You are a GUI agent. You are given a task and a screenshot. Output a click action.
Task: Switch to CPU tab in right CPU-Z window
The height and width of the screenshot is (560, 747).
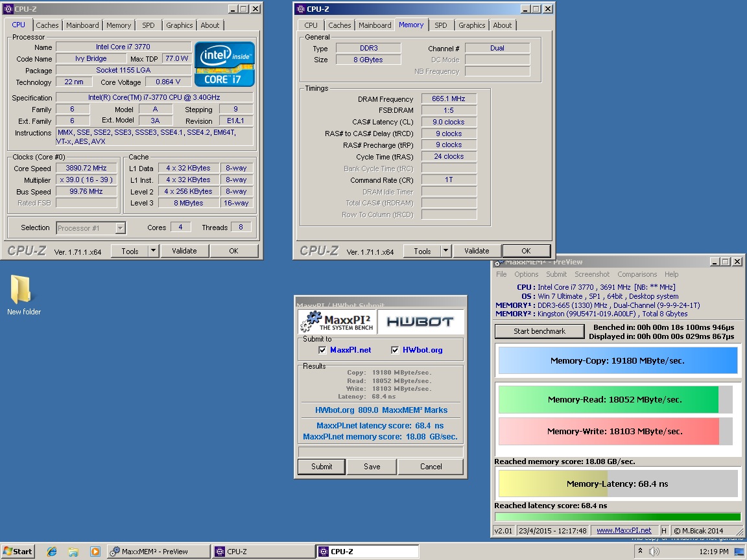coord(311,25)
